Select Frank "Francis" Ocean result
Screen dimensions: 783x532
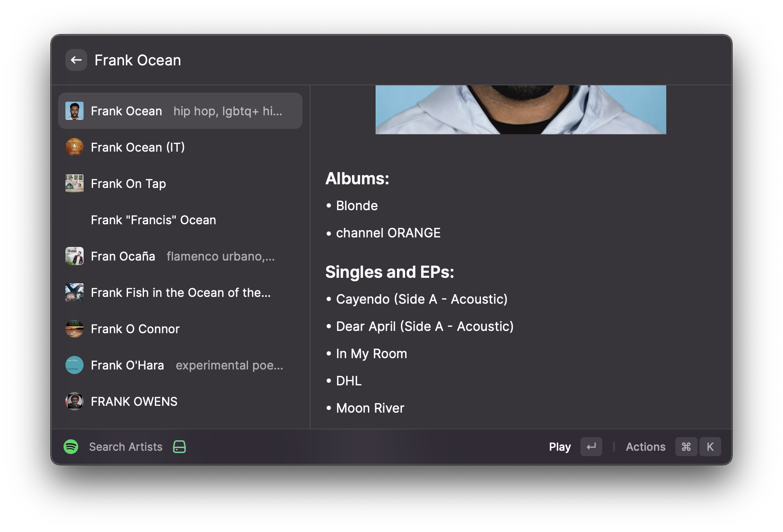tap(180, 220)
